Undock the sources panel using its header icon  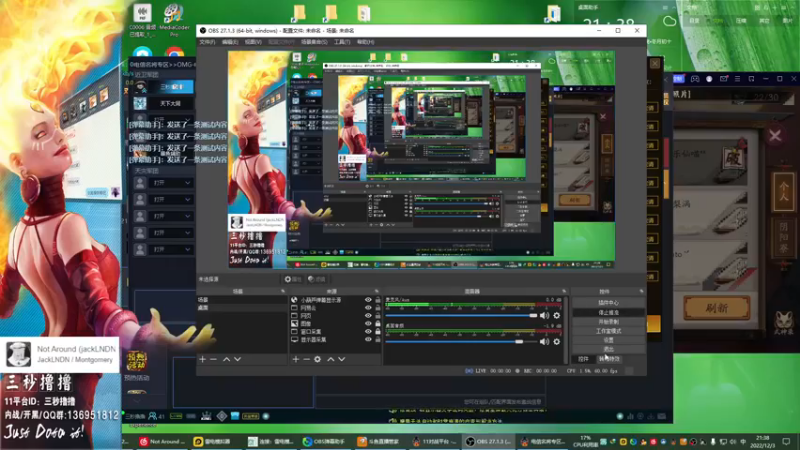point(377,291)
